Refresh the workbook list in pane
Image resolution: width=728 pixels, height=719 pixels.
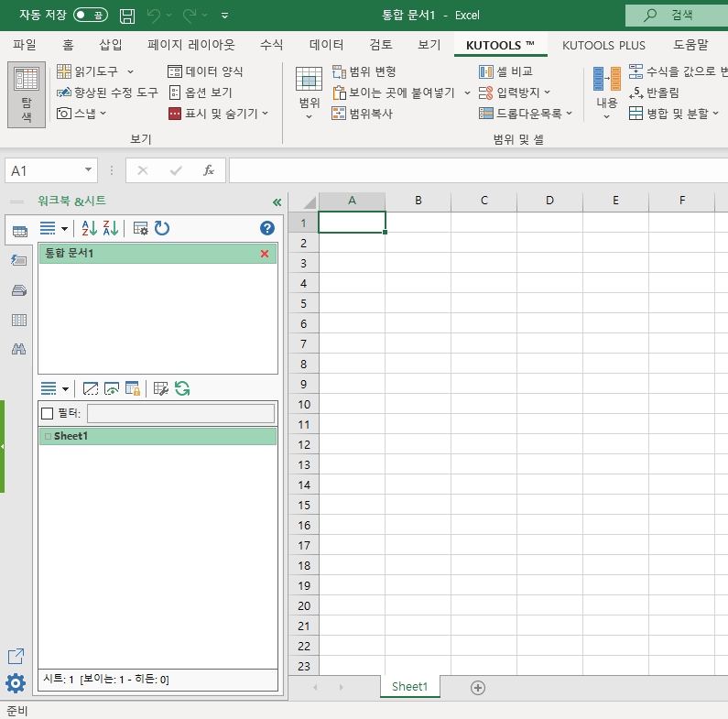[x=162, y=228]
